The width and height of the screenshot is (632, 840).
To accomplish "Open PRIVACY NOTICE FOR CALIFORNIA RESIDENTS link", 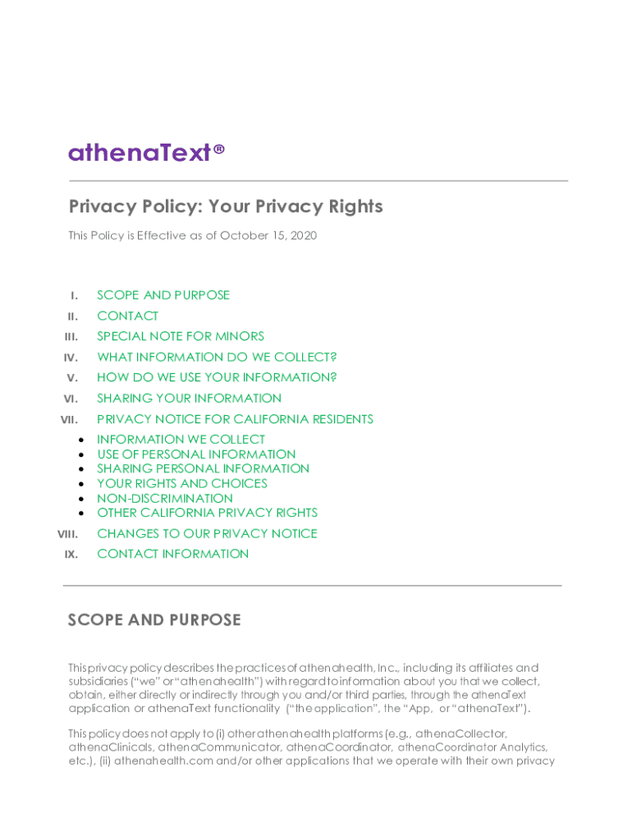I will tap(235, 419).
